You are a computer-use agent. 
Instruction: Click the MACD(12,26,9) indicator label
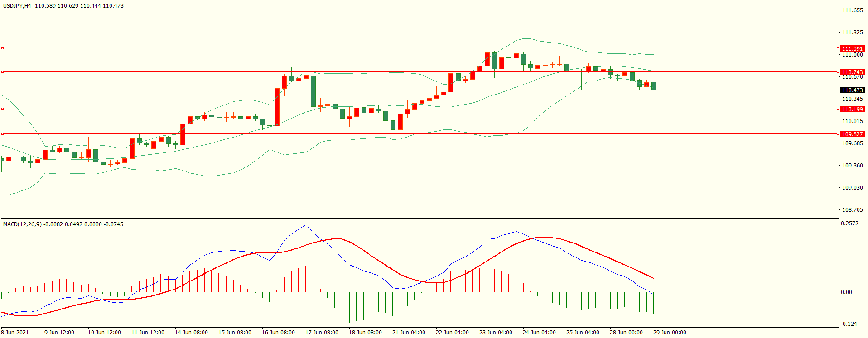pyautogui.click(x=22, y=224)
